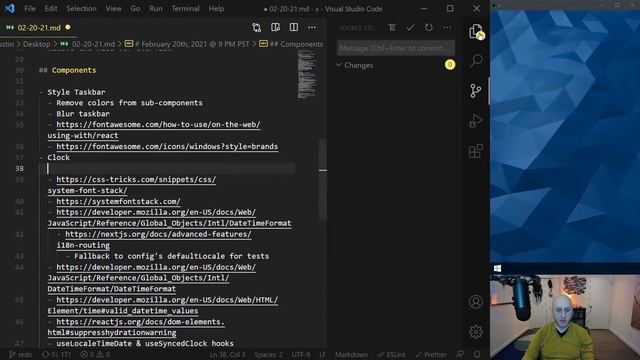Click the Prettier status bar item
Screen dimensions: 640x360
click(431, 355)
